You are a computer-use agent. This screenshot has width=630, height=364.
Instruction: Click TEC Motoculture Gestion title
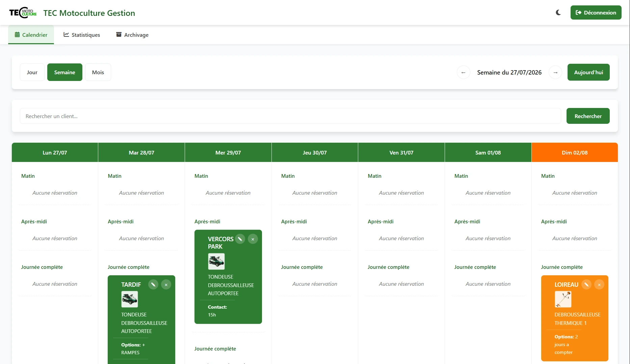[x=89, y=13]
